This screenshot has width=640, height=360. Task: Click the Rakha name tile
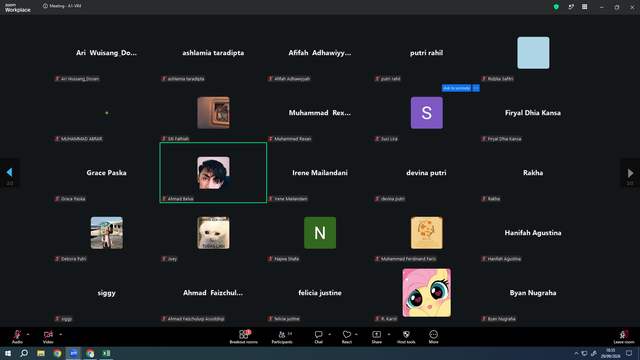click(533, 173)
